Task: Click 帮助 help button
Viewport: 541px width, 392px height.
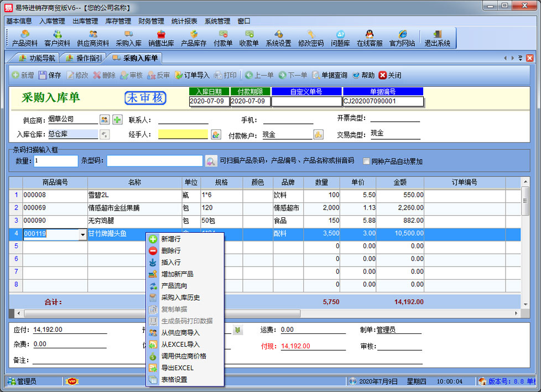Action: pyautogui.click(x=363, y=75)
